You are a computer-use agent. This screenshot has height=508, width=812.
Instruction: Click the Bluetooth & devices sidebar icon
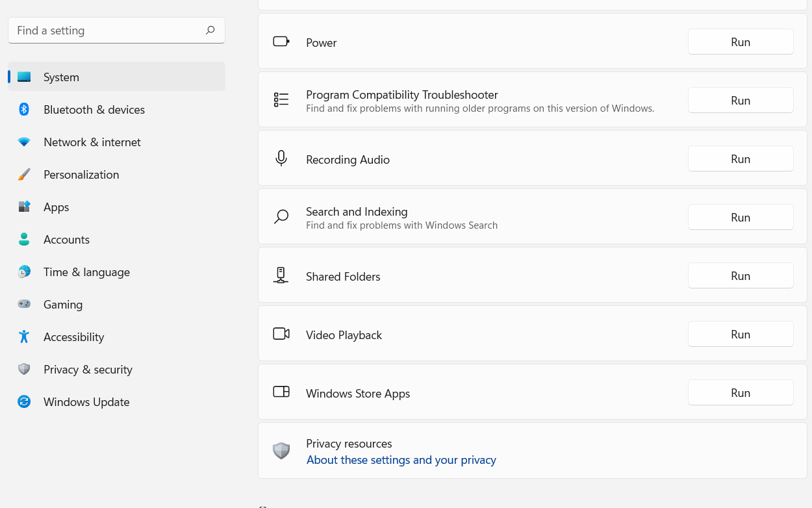[24, 109]
